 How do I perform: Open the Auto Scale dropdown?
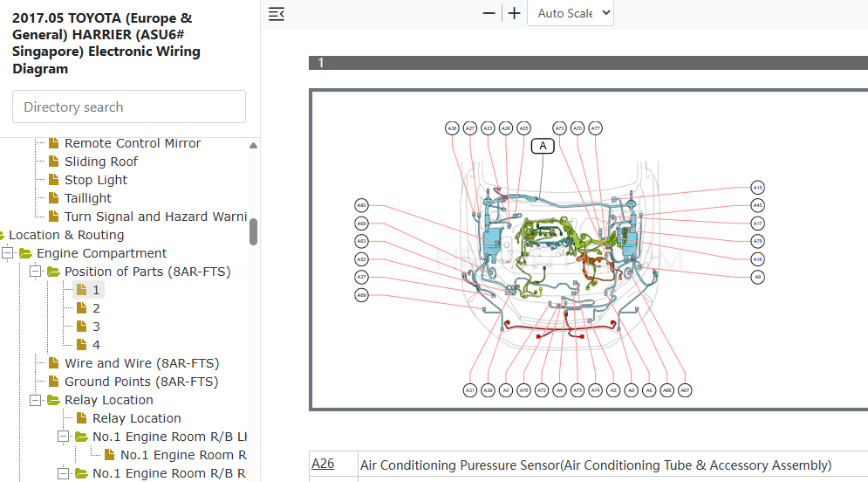[571, 13]
